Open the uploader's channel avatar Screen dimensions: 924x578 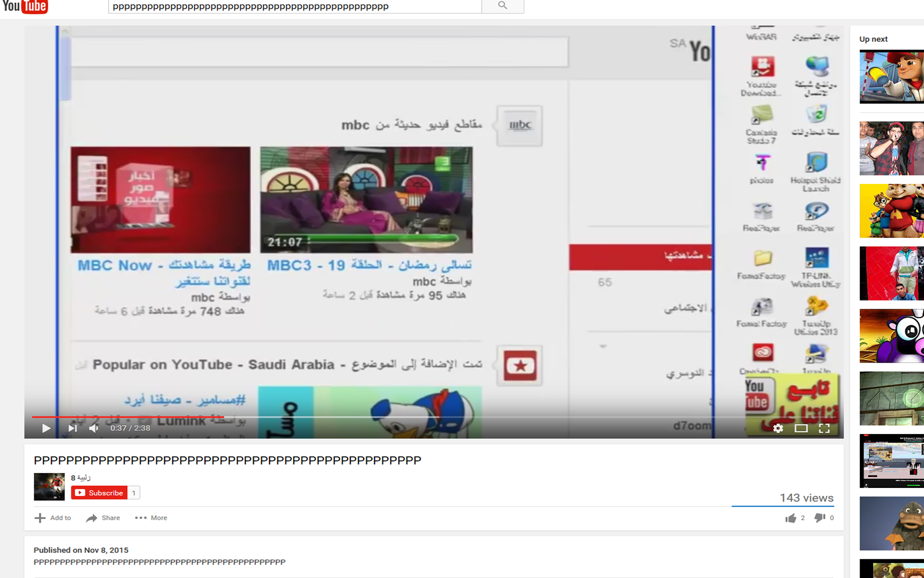(x=49, y=486)
